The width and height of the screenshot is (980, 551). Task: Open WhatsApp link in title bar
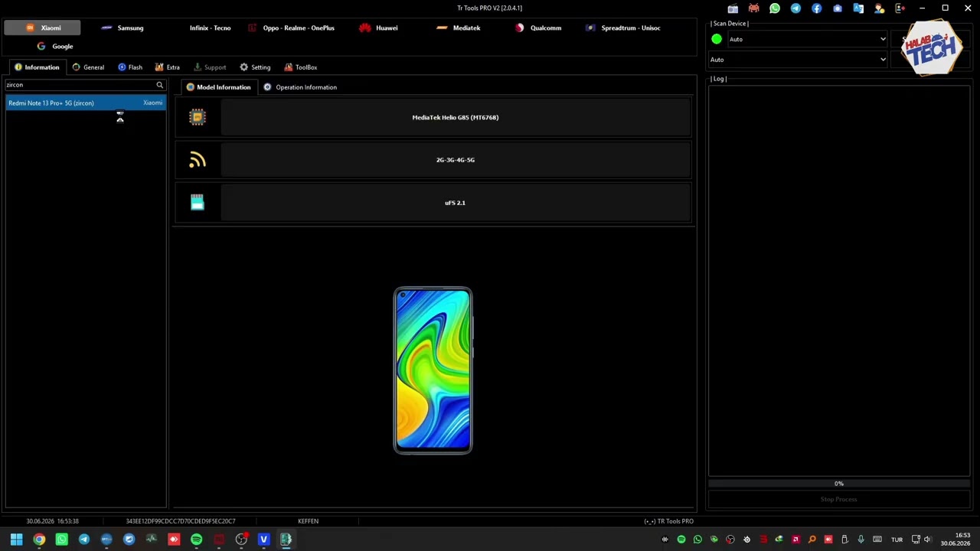(x=775, y=8)
